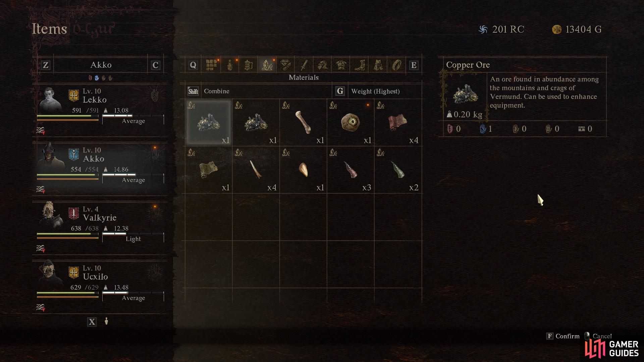Switch to previous character with Z
Viewport: 644px width, 362px height.
pos(46,65)
